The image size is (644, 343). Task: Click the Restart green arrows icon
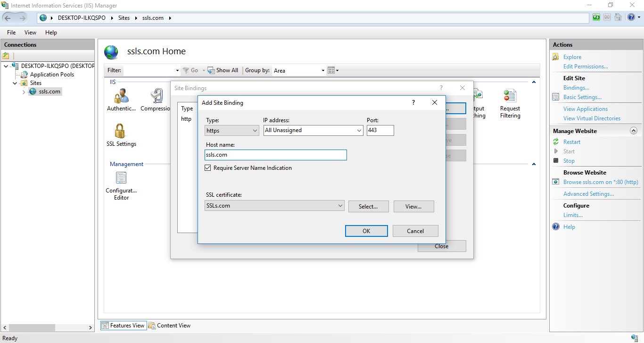(x=556, y=142)
